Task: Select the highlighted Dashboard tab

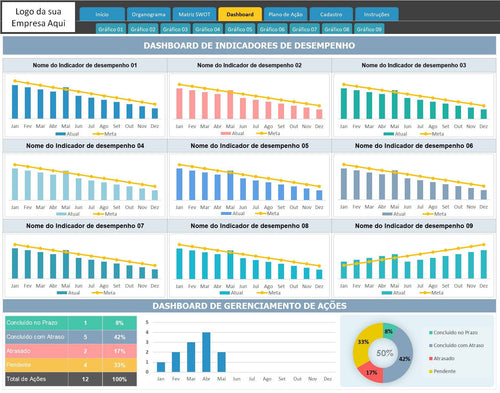Action: pyautogui.click(x=240, y=14)
